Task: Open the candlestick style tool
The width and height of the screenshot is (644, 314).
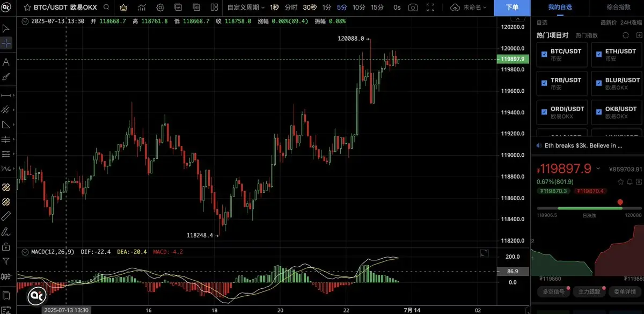Action: pos(6,277)
